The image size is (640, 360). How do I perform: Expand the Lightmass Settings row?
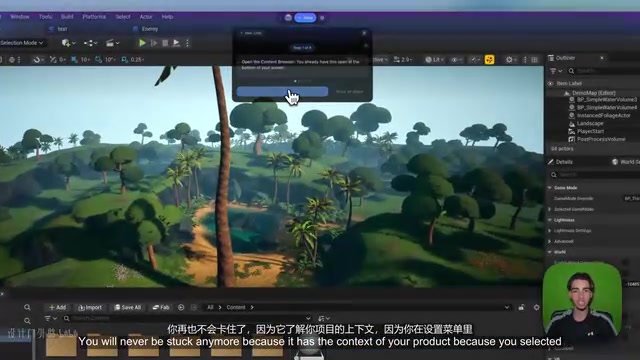tap(550, 231)
